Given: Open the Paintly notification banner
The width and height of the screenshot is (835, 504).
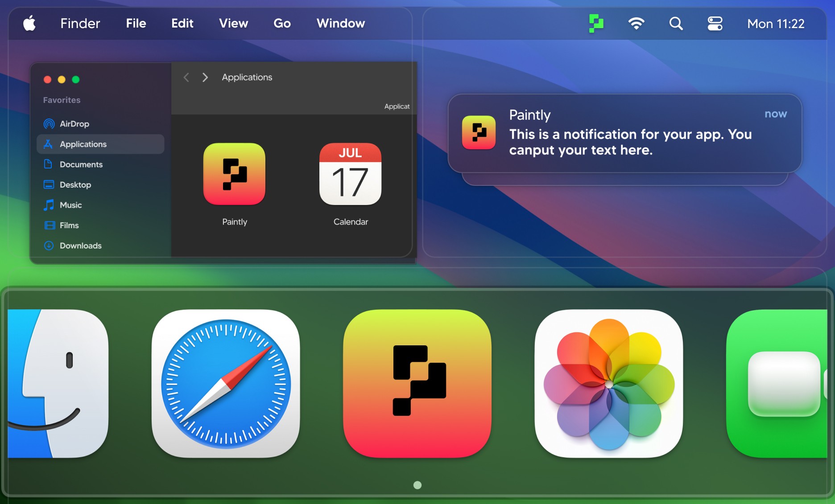Looking at the screenshot, I should pyautogui.click(x=625, y=133).
